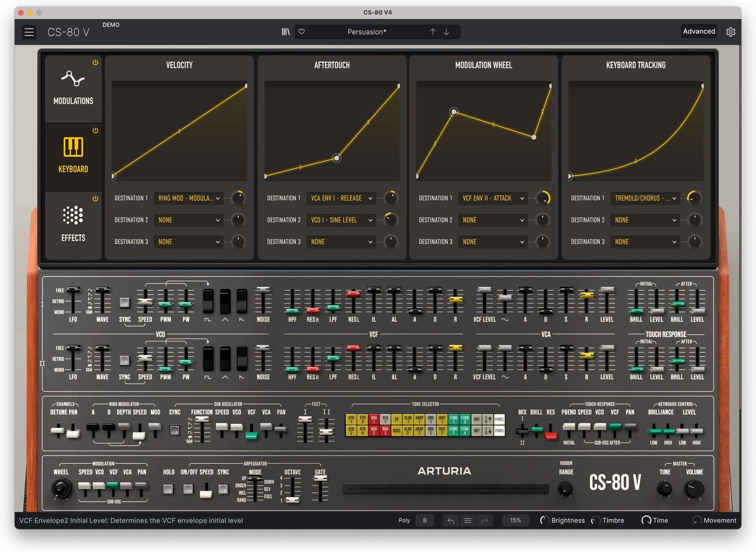Click redo arrow in bottom bar

tap(485, 520)
